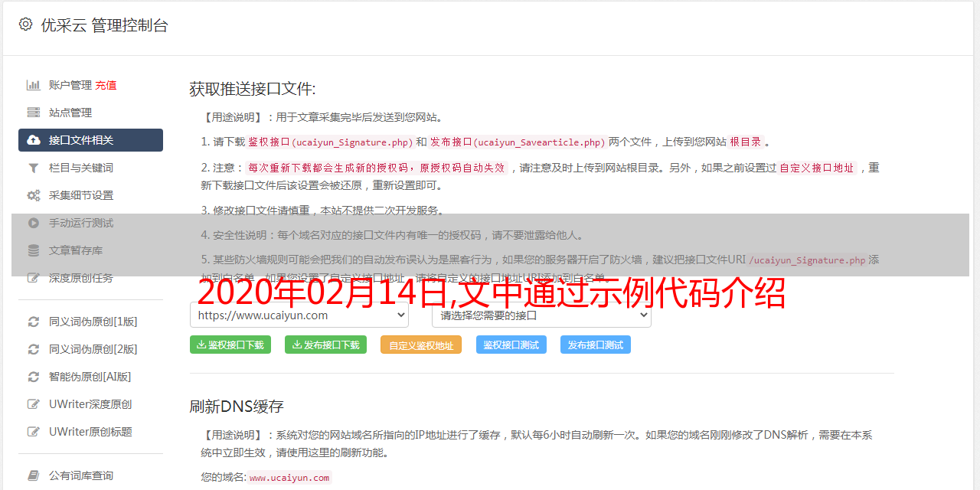Click the 发布接口(ucaiyun_Savearticle.php) code text
The image size is (980, 490).
point(518,142)
